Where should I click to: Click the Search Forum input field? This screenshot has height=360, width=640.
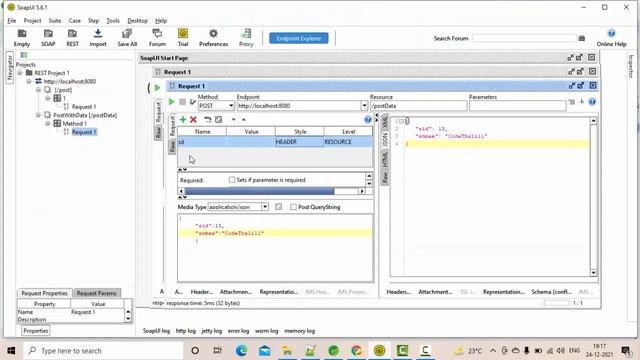(x=524, y=38)
